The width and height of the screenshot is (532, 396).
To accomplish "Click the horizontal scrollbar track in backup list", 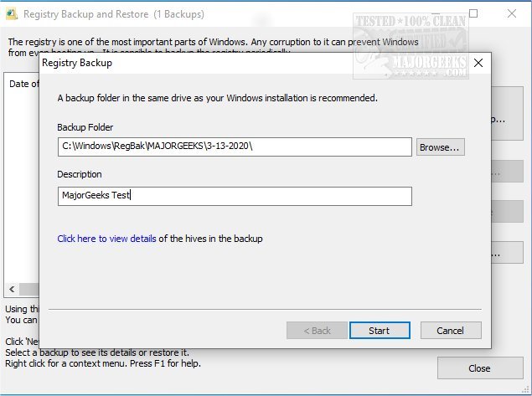I will (x=30, y=290).
